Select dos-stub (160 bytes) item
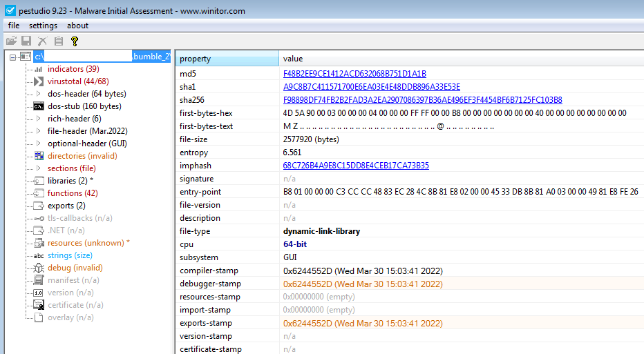 click(84, 106)
